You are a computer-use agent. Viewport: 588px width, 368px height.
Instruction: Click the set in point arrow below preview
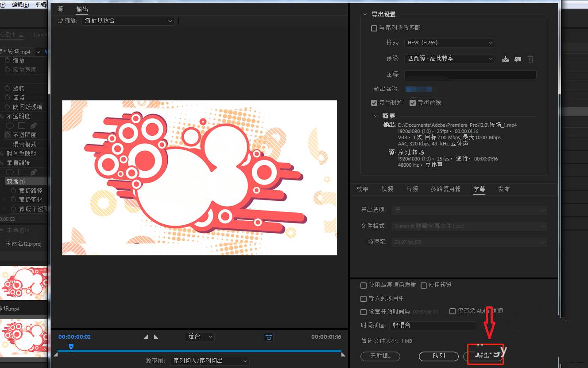[145, 337]
